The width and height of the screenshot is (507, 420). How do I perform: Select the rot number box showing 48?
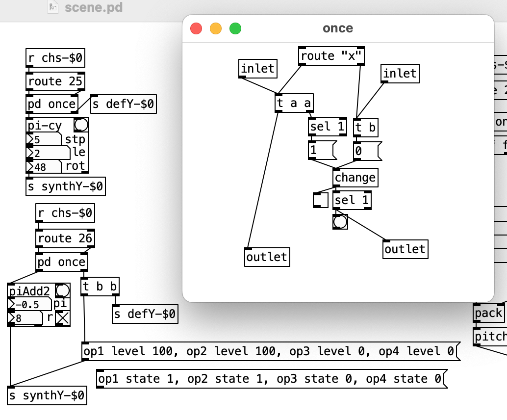44,166
